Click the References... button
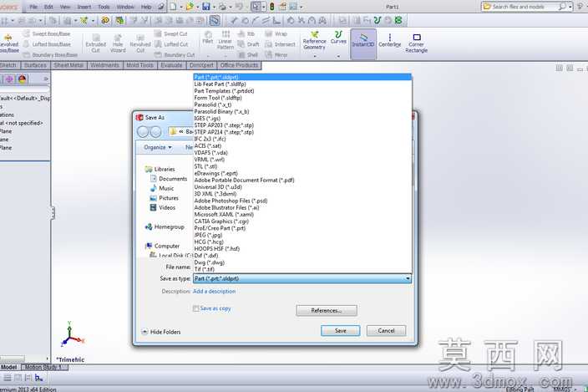588x392 pixels. pos(327,311)
